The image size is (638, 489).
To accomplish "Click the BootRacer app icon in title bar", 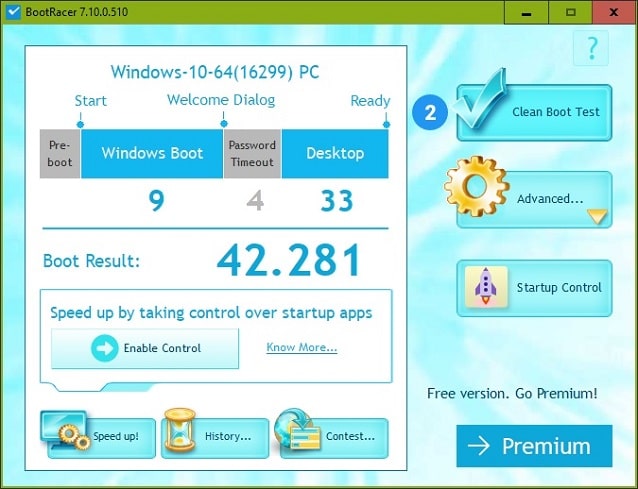I will 13,11.
